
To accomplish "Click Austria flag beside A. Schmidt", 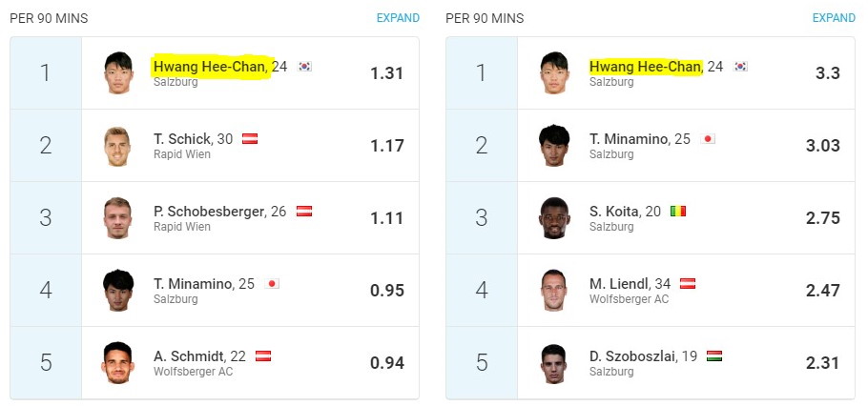I will coord(263,356).
